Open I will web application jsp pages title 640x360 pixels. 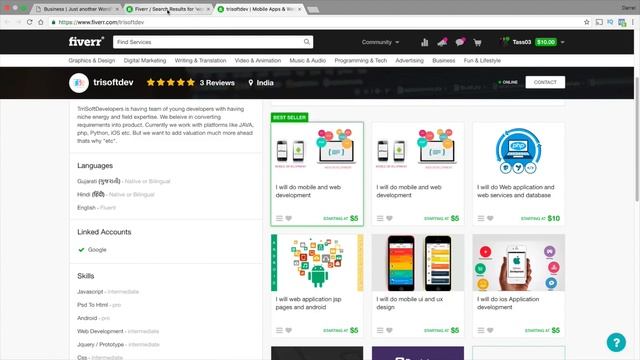[309, 303]
